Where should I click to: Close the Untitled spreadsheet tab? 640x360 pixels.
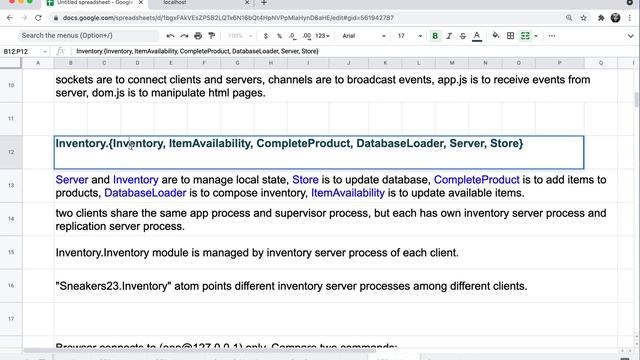141,3
